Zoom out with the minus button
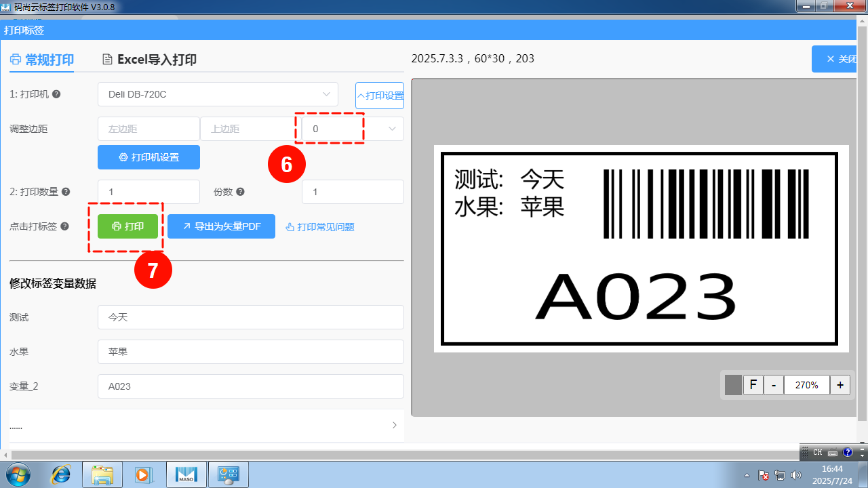This screenshot has height=488, width=868. click(x=774, y=385)
